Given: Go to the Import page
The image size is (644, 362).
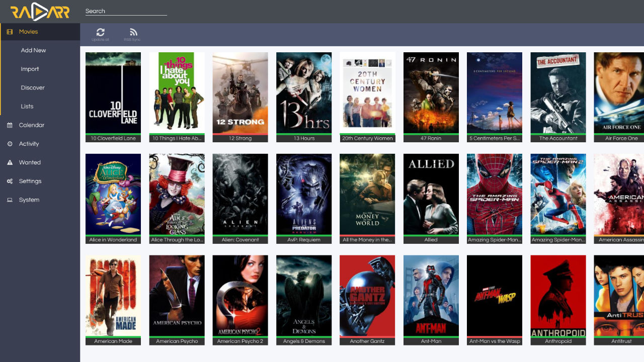Looking at the screenshot, I should pos(30,69).
